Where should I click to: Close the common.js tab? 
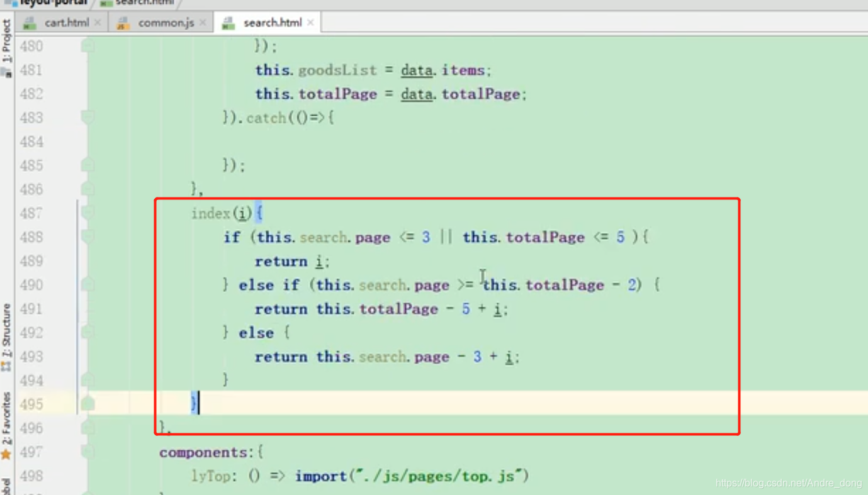203,23
